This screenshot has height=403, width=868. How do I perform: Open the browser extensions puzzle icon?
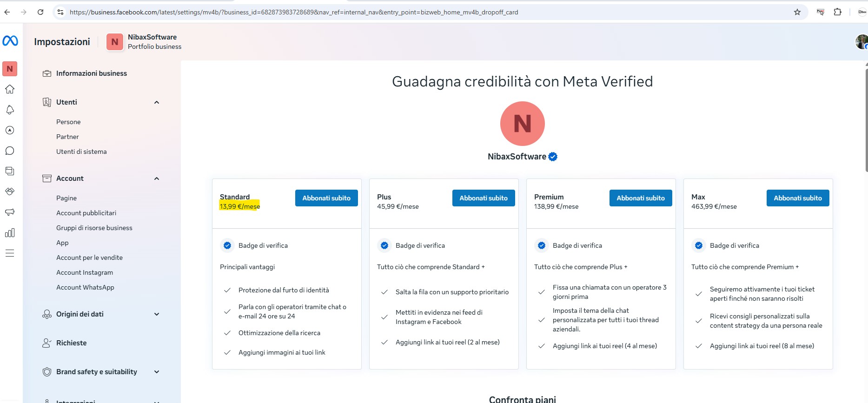(837, 12)
